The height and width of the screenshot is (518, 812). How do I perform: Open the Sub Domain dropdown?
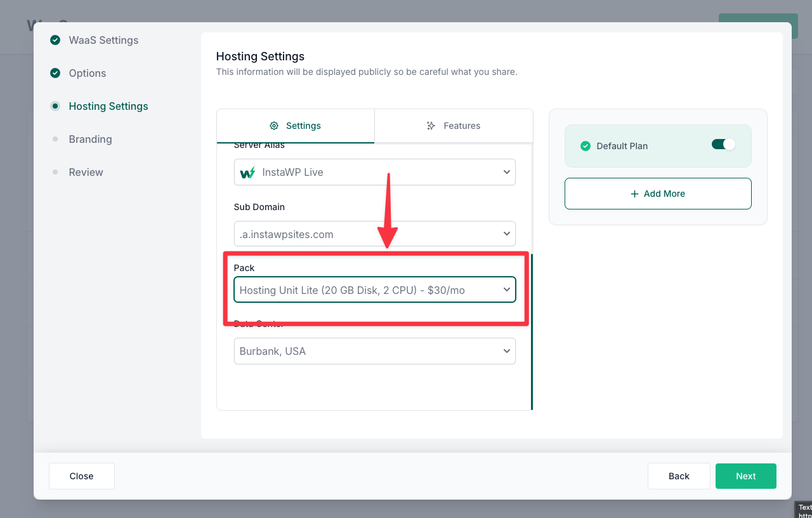pyautogui.click(x=375, y=234)
